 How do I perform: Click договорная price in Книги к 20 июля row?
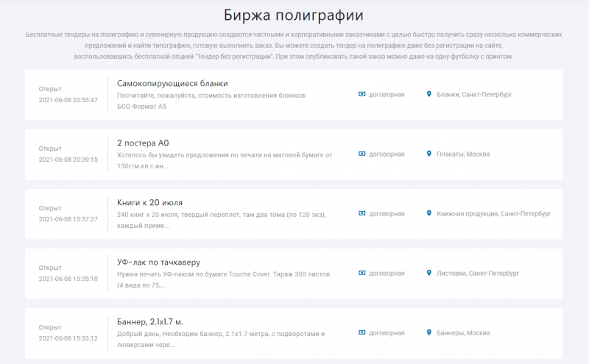click(x=386, y=214)
